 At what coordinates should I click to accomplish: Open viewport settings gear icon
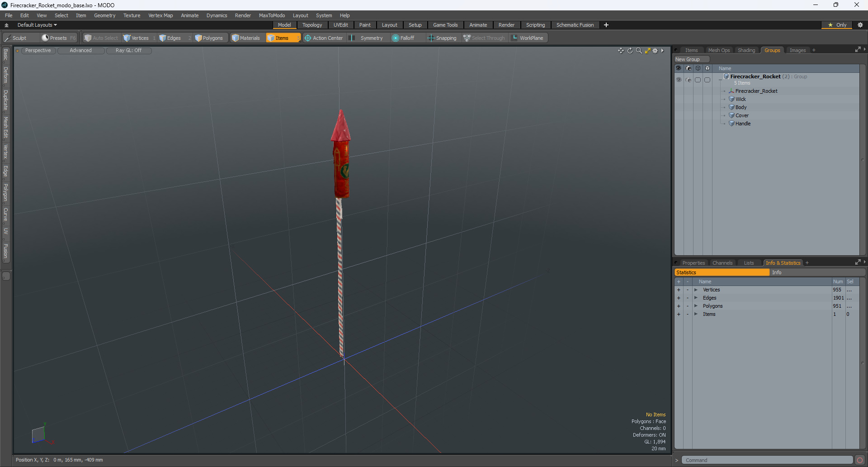[x=655, y=51]
